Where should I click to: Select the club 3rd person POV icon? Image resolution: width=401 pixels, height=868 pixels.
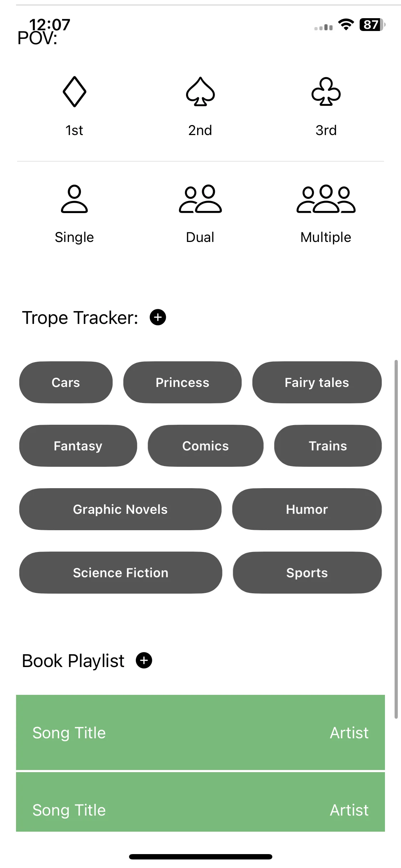tap(326, 92)
